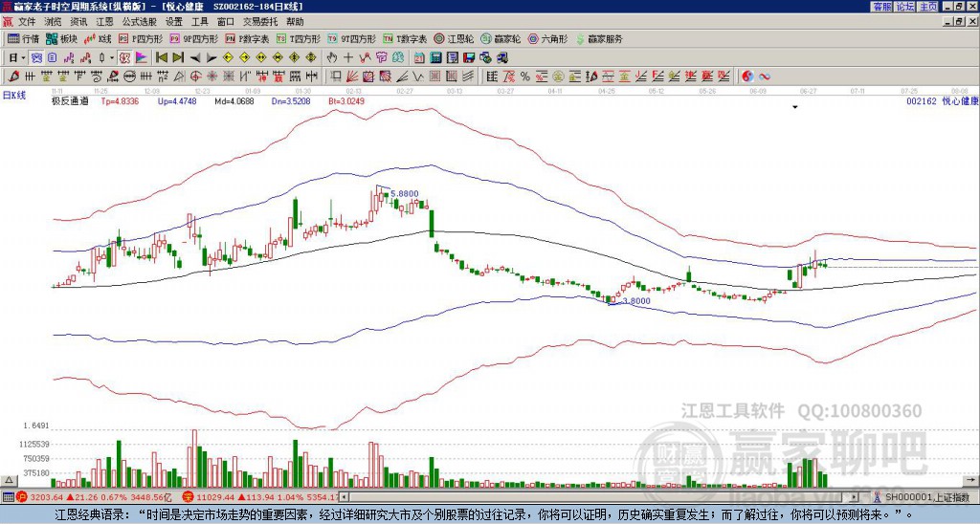Click the 客服 button in title bar
Viewport: 980px width, 524px height.
pos(881,7)
